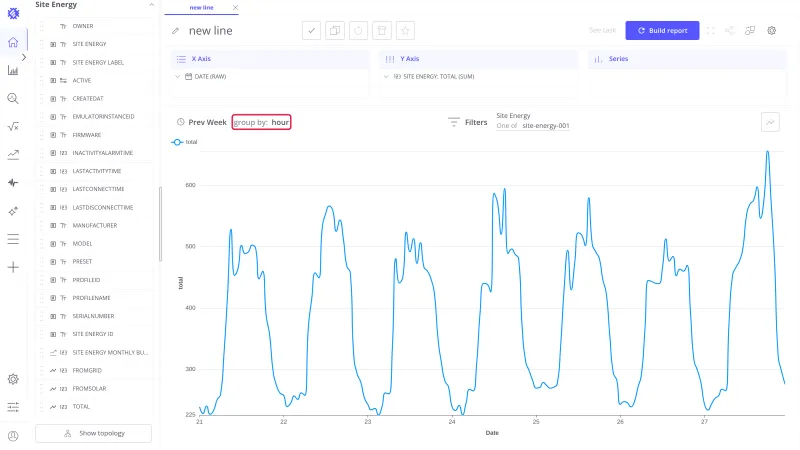Select the MANUFACTURER field
Viewport: 800px width, 450px height.
tap(94, 226)
